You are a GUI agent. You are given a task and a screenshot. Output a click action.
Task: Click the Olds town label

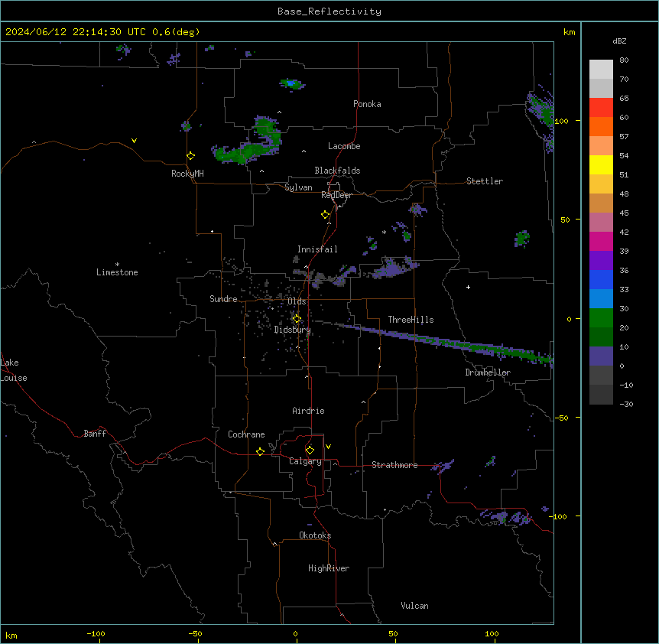(297, 301)
